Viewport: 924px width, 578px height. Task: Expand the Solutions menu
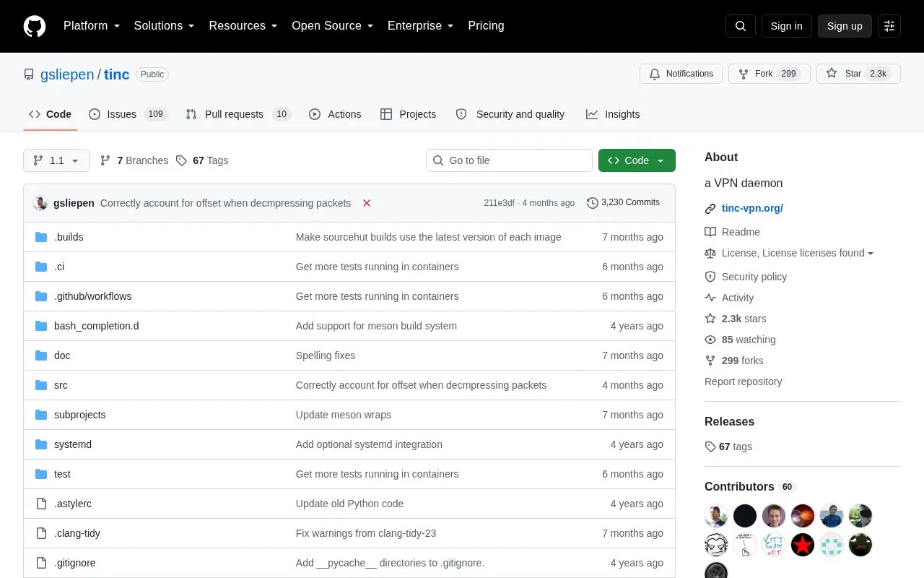(x=164, y=26)
